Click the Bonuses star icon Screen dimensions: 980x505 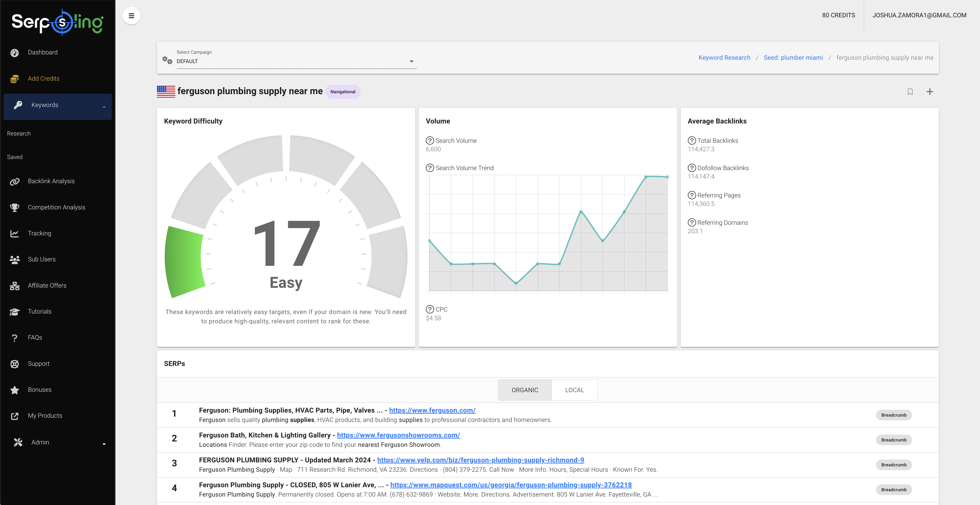[14, 390]
